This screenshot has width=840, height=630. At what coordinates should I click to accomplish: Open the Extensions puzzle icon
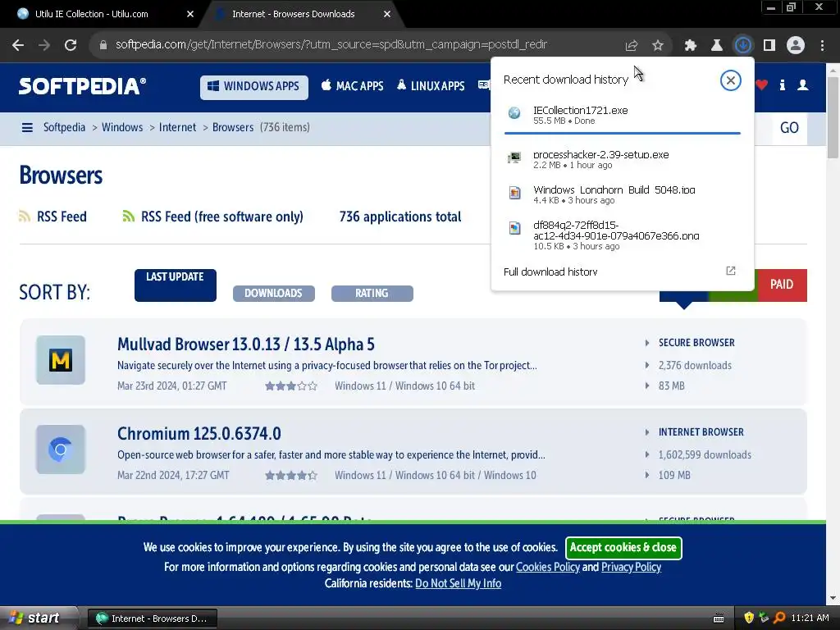pos(690,46)
